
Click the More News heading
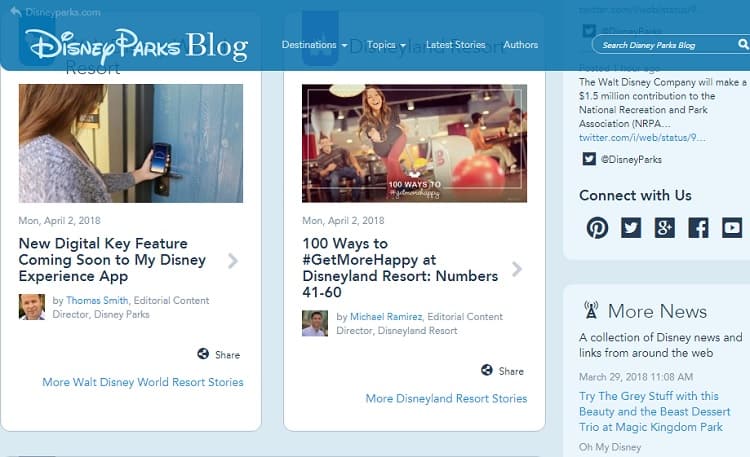[x=657, y=311]
